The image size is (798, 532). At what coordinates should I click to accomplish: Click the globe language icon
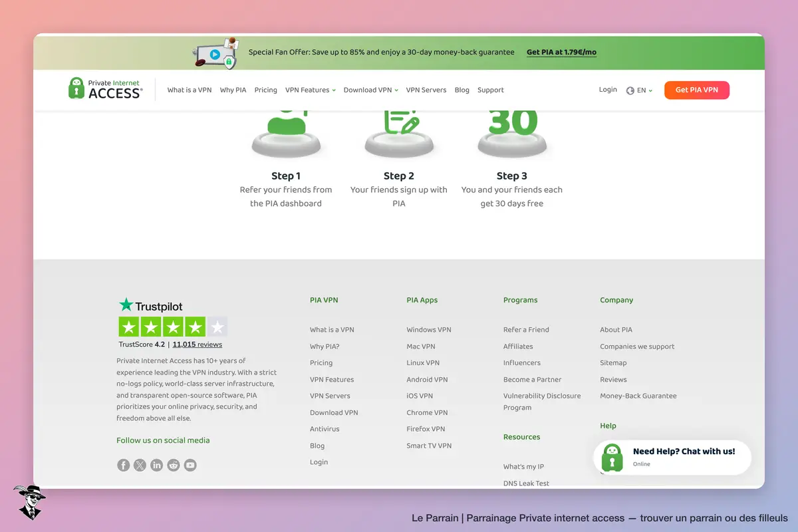(630, 90)
